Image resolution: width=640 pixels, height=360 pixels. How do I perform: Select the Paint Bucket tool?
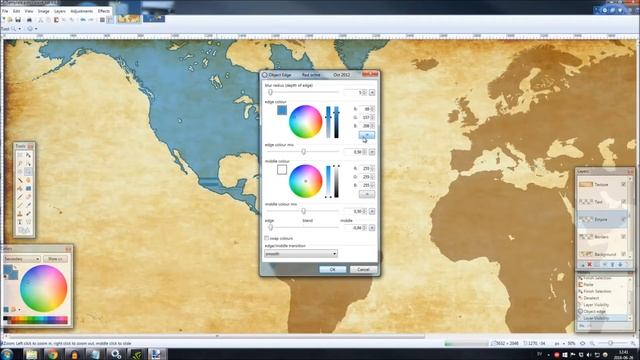tap(20, 188)
